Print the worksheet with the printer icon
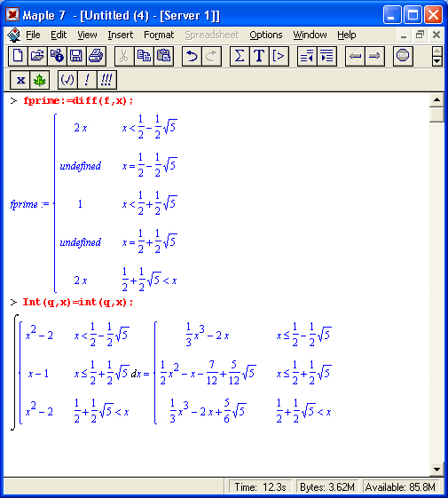Image resolution: width=448 pixels, height=498 pixels. pos(96,56)
